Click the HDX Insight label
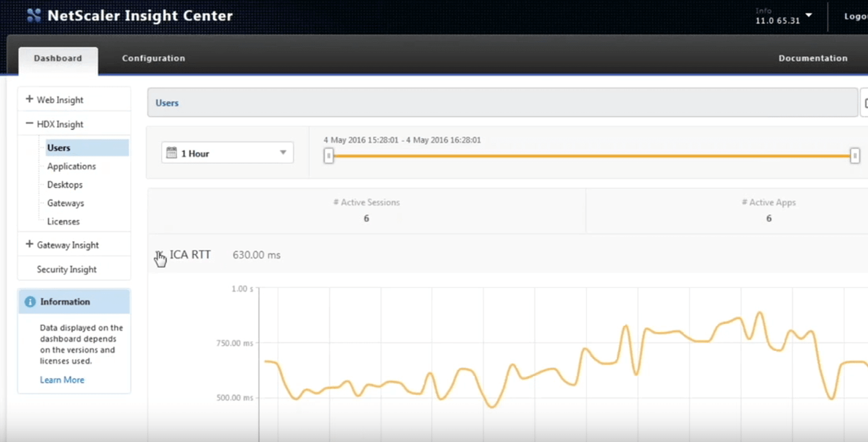The height and width of the screenshot is (442, 868). pyautogui.click(x=60, y=124)
